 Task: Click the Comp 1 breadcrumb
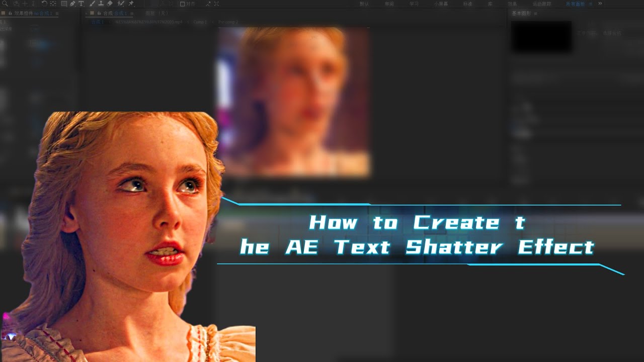point(200,22)
